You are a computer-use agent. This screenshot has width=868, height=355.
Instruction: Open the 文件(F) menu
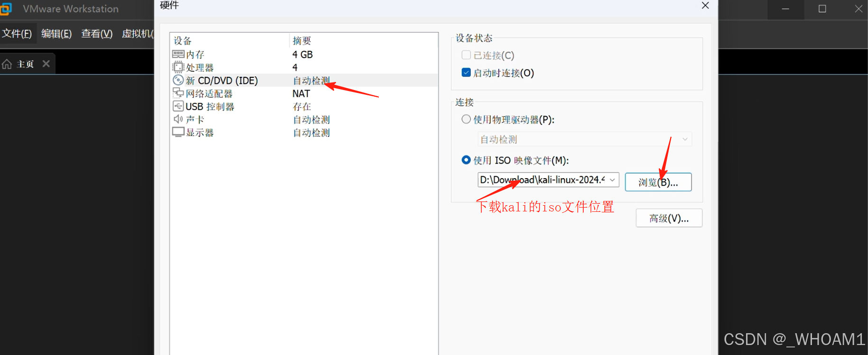coord(17,34)
